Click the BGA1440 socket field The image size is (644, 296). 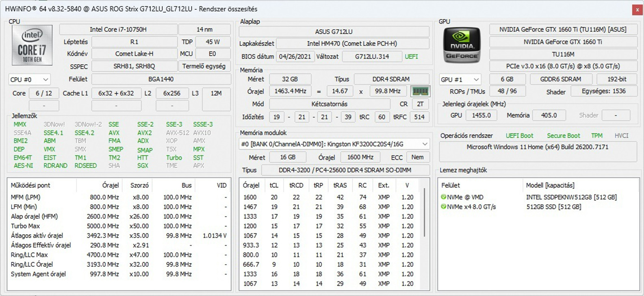(x=161, y=79)
